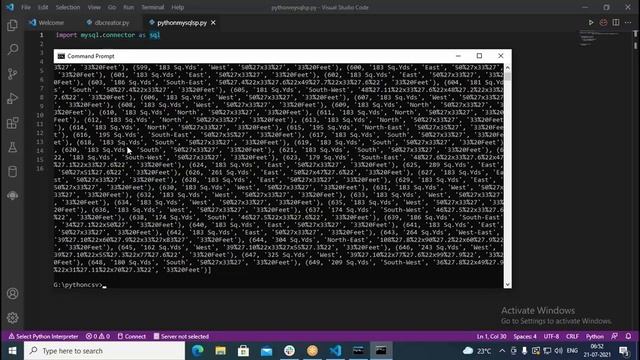Open the taskbar clock and date
Screen dimensions: 640x360
click(597, 351)
